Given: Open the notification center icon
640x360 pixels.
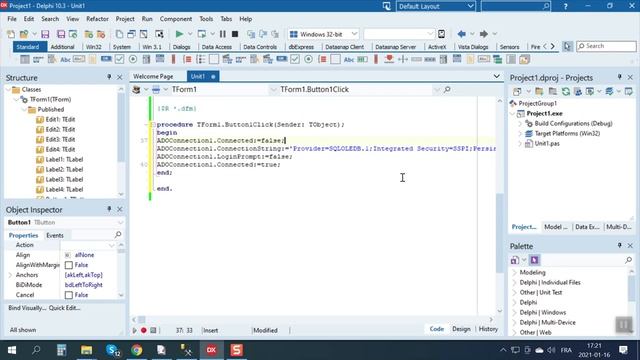Looking at the screenshot, I should pyautogui.click(x=623, y=350).
